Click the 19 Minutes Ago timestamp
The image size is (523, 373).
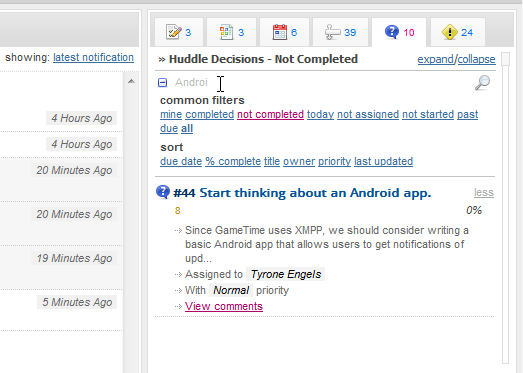[x=74, y=258]
